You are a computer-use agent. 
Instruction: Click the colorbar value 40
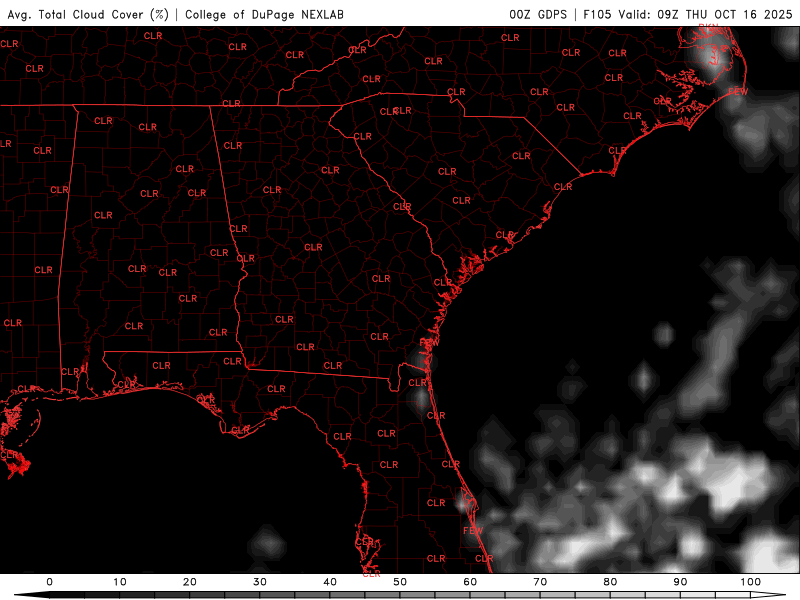click(330, 582)
